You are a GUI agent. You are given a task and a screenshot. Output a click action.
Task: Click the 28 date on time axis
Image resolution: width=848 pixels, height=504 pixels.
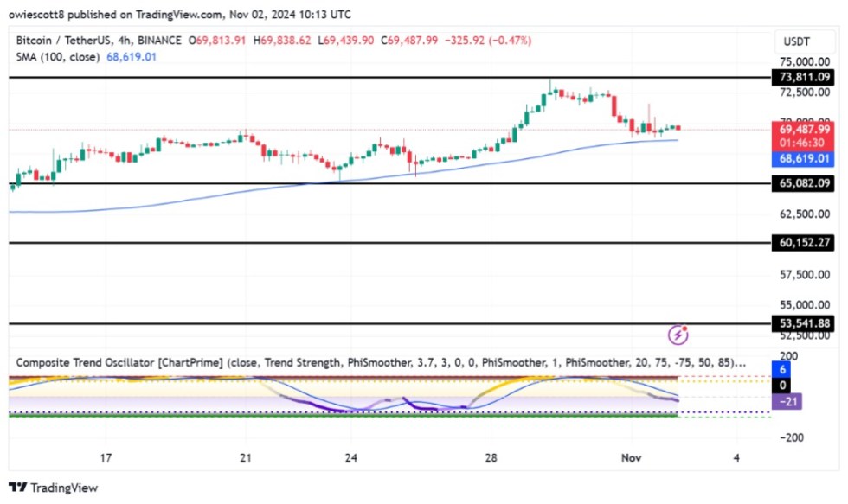(x=491, y=456)
